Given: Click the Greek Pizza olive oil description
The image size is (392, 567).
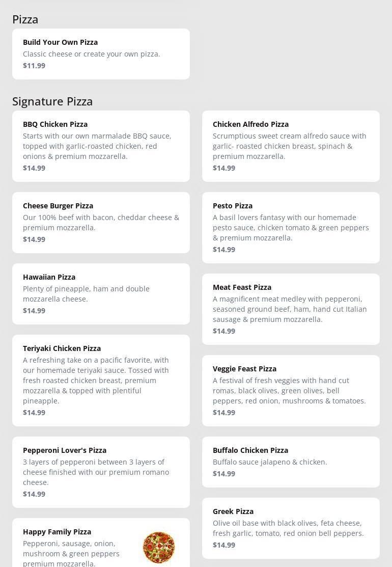Looking at the screenshot, I should (x=288, y=528).
